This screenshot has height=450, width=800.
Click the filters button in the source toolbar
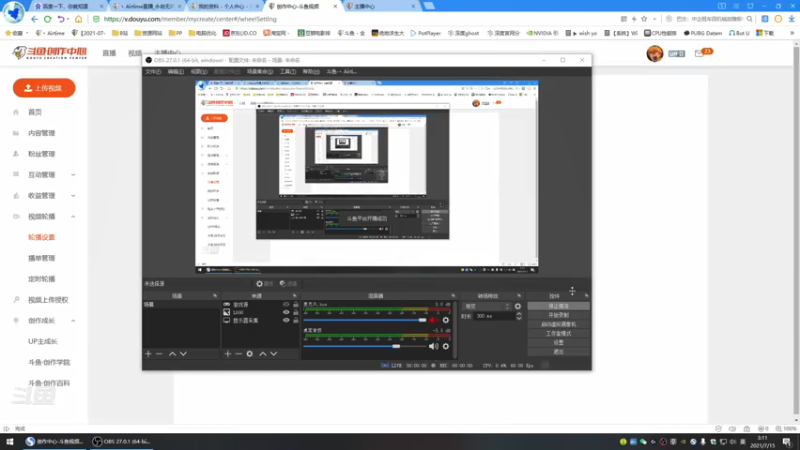288,284
